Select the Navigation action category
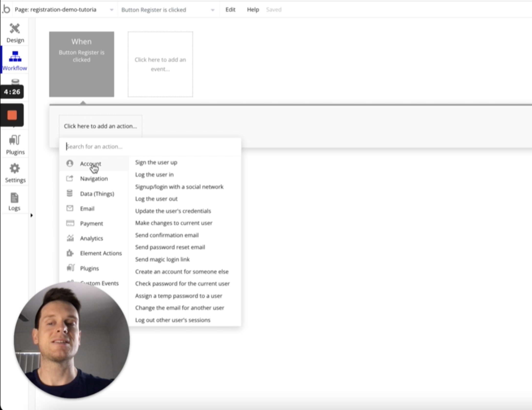Viewport: 532px width, 410px height. [94, 179]
